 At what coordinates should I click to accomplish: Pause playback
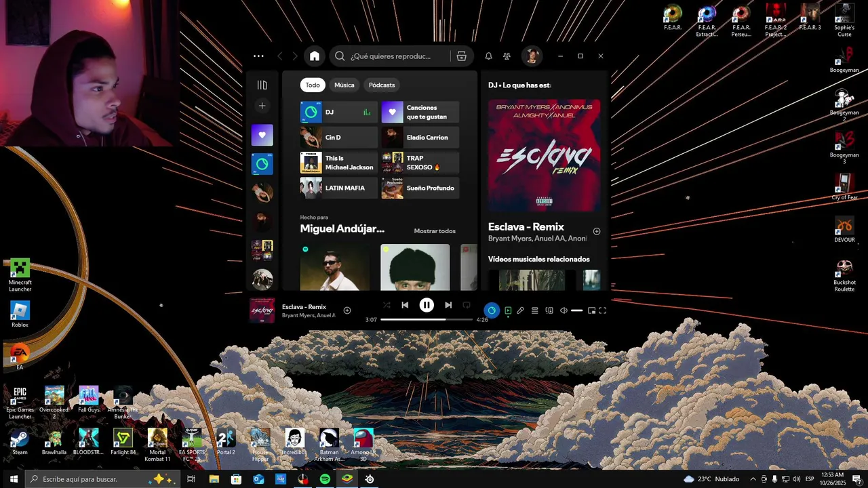427,306
